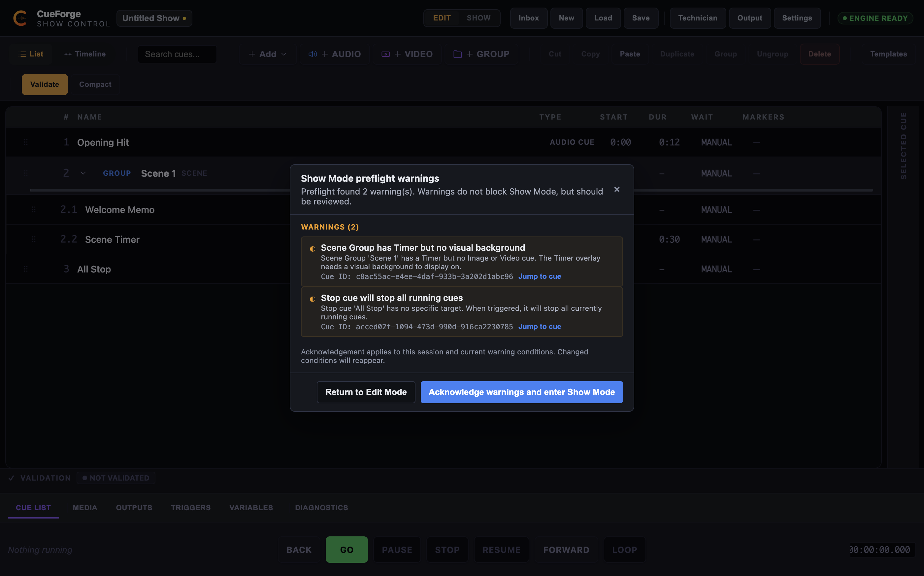Screen dimensions: 924x576
Task: Add a group cue with + GROUP
Action: coord(481,54)
